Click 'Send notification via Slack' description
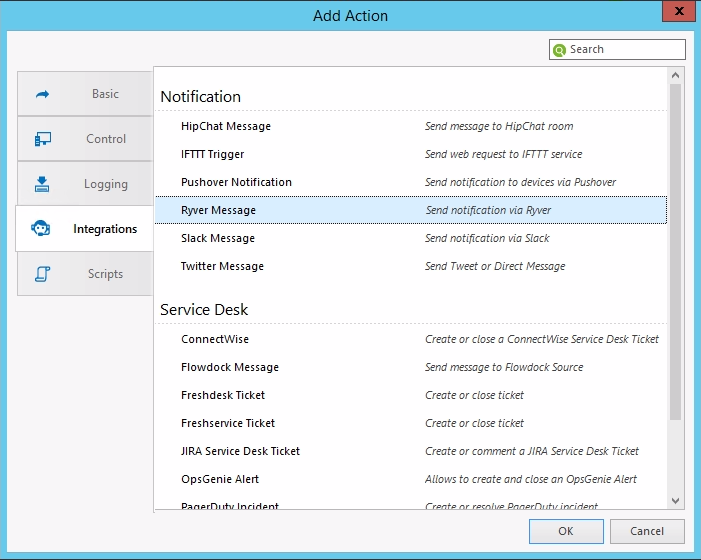This screenshot has height=560, width=701. (487, 238)
